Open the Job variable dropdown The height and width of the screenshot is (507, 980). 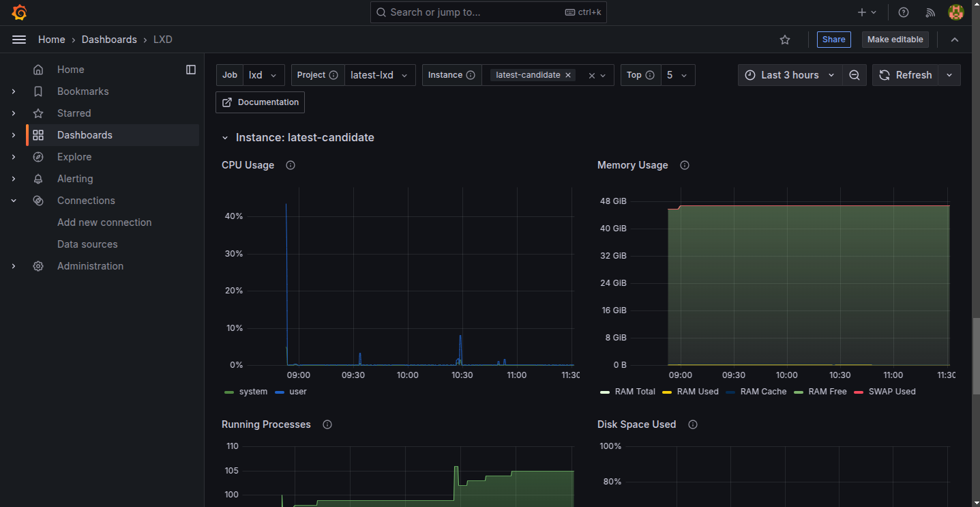coord(264,75)
